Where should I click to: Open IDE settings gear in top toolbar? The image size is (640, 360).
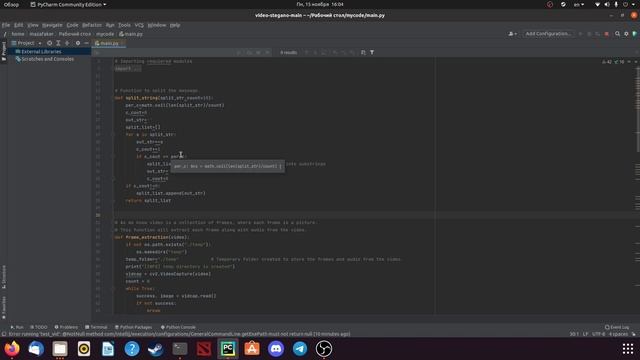[626, 34]
